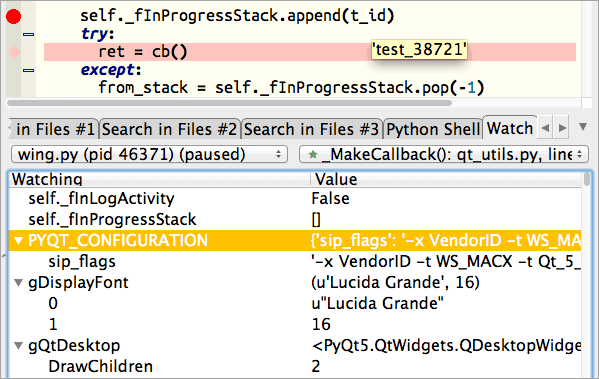This screenshot has width=599, height=379.
Task: Collapse the PYQT_CONFIGURATION tree node
Action: pyautogui.click(x=18, y=241)
